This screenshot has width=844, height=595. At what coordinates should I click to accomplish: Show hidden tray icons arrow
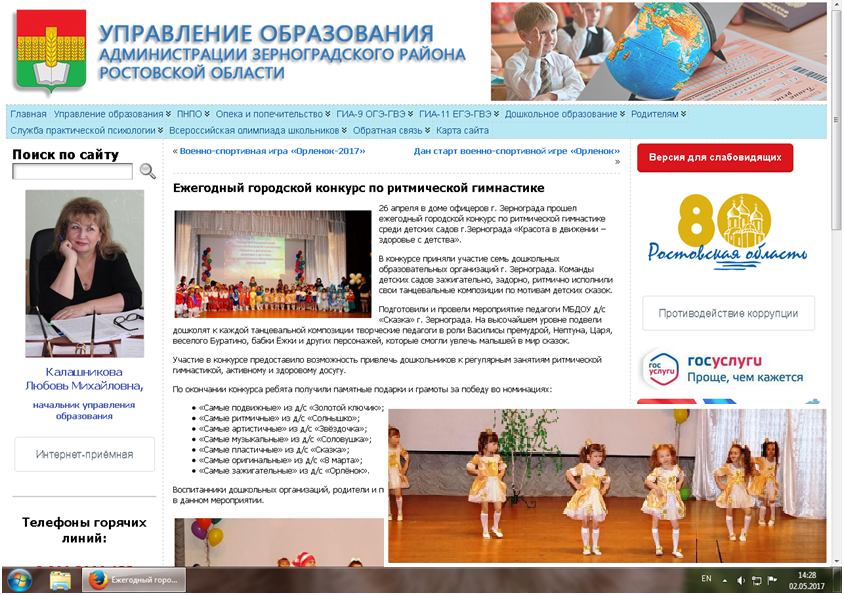[x=725, y=580]
